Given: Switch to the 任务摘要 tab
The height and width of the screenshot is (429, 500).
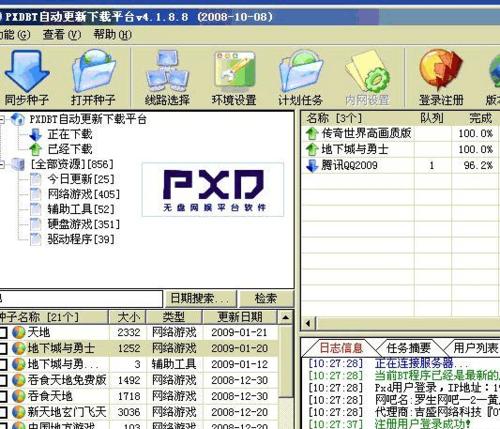Looking at the screenshot, I should tap(408, 348).
